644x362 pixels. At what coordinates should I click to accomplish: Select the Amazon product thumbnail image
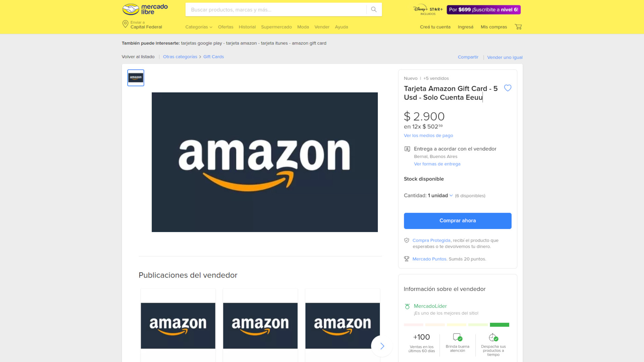pyautogui.click(x=136, y=78)
